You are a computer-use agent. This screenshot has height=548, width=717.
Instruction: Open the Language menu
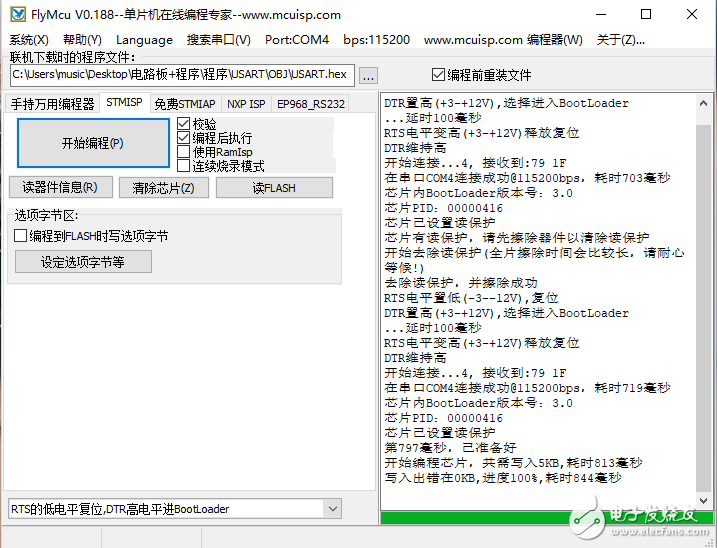tap(144, 40)
